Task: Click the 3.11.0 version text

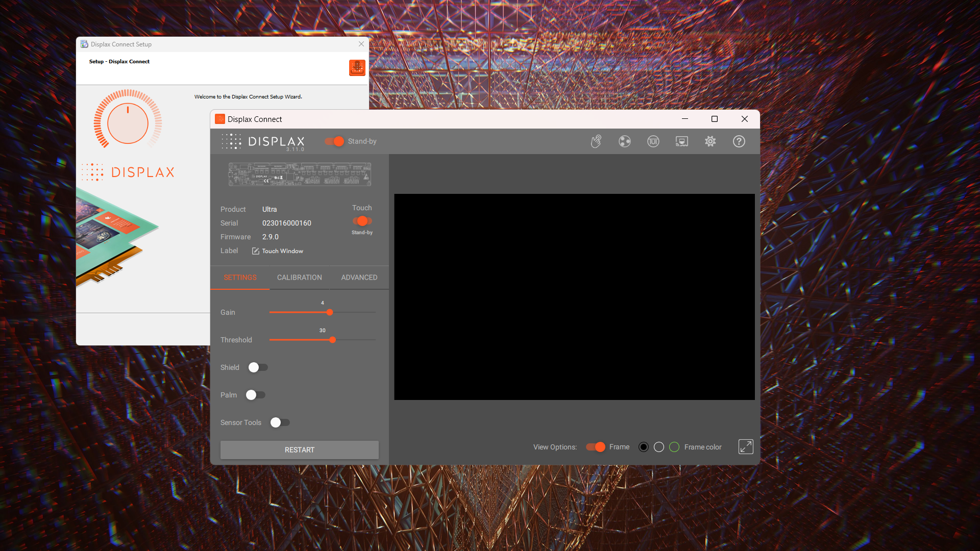Action: click(295, 149)
